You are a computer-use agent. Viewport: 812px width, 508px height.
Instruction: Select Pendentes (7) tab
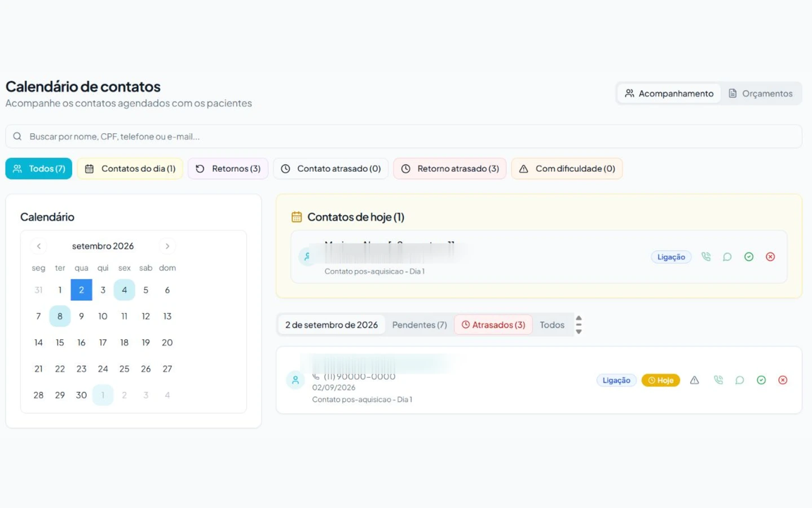click(420, 325)
